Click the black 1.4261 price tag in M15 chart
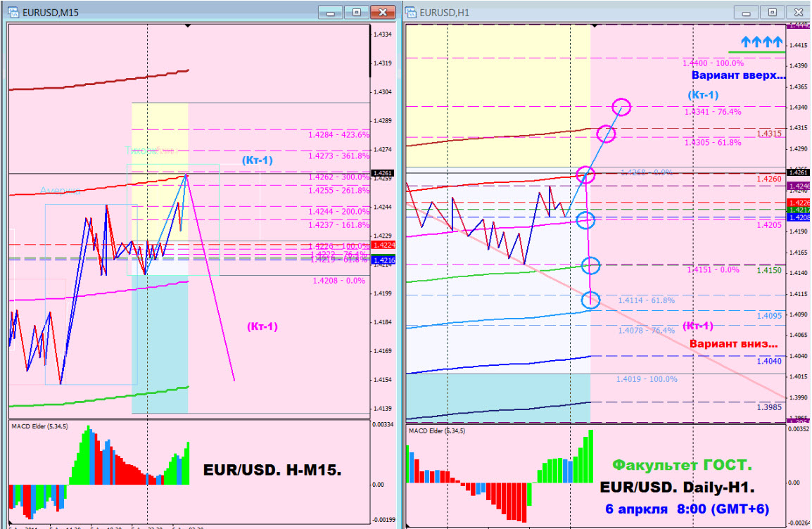Image resolution: width=812 pixels, height=529 pixels. click(x=383, y=173)
